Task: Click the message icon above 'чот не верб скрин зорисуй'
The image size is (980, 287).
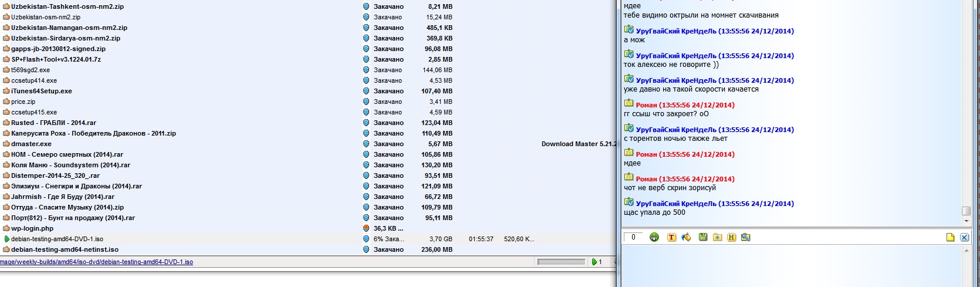Action: click(x=628, y=178)
